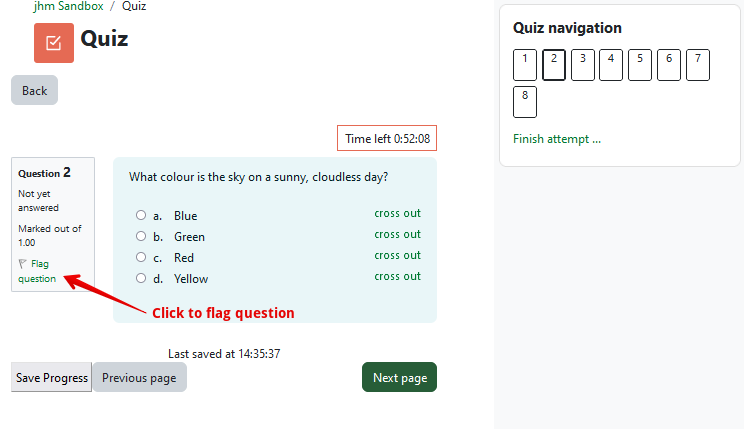Jump to question 3 in quiz navigation

pyautogui.click(x=583, y=65)
